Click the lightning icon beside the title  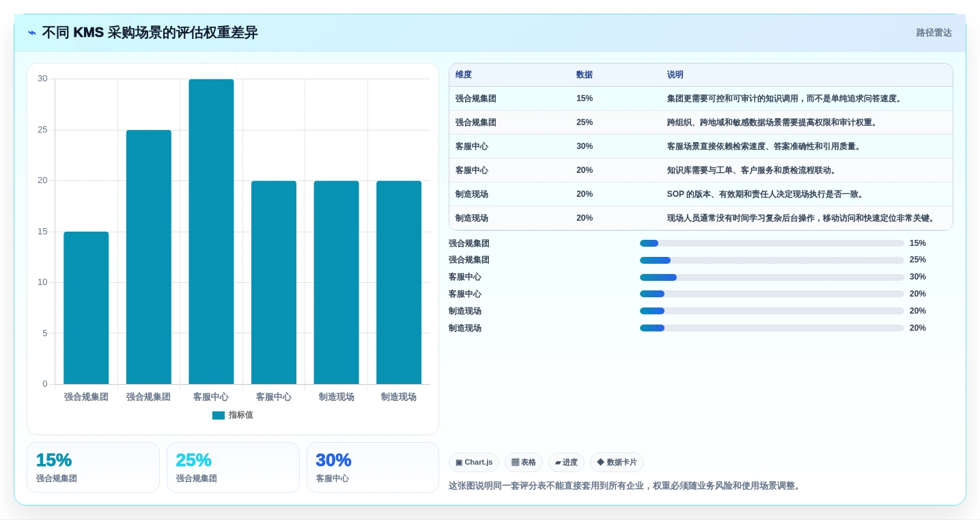pyautogui.click(x=32, y=33)
